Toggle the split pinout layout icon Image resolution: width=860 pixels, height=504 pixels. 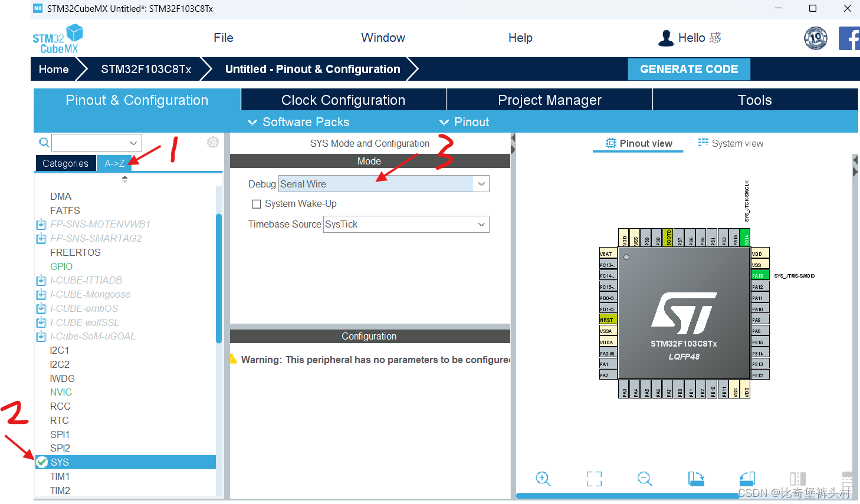[797, 479]
